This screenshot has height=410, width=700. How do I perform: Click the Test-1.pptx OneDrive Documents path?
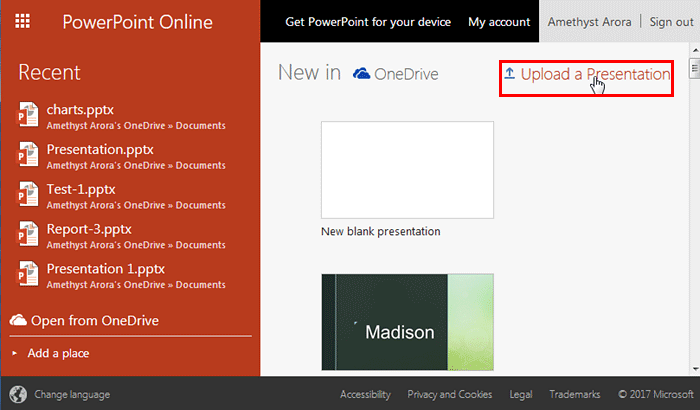click(136, 205)
